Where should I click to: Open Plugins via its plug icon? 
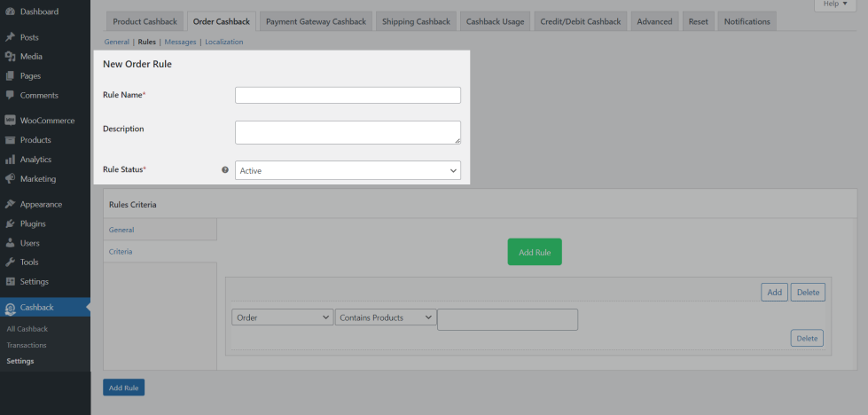tap(10, 223)
